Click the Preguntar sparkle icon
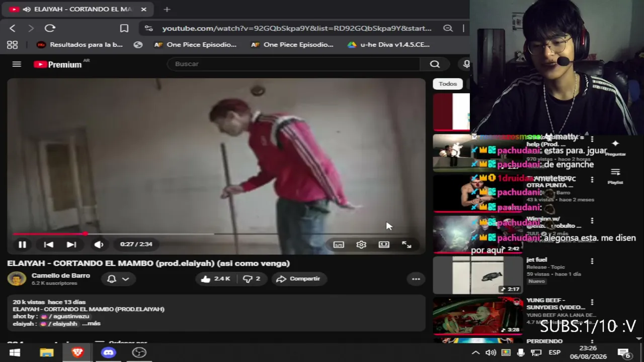 [615, 143]
